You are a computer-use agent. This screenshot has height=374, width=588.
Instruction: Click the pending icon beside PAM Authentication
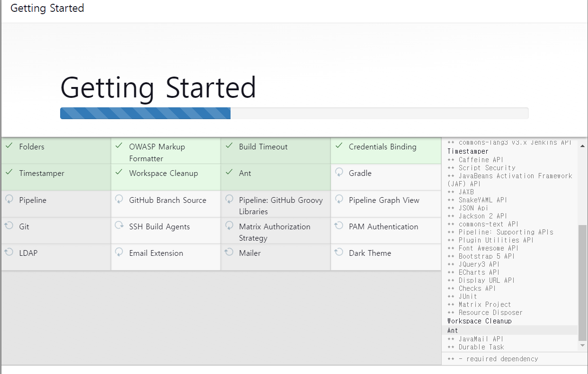pyautogui.click(x=339, y=226)
